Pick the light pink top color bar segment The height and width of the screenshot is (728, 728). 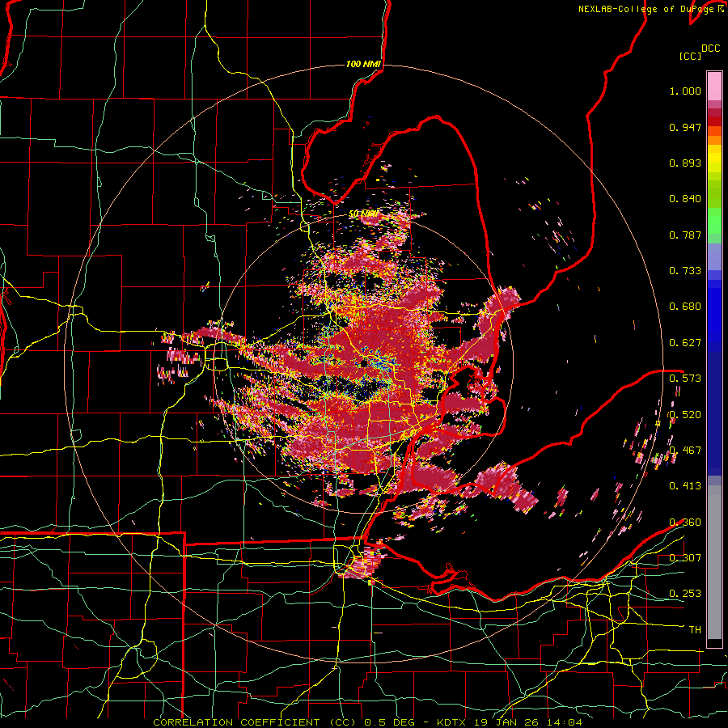click(x=714, y=86)
